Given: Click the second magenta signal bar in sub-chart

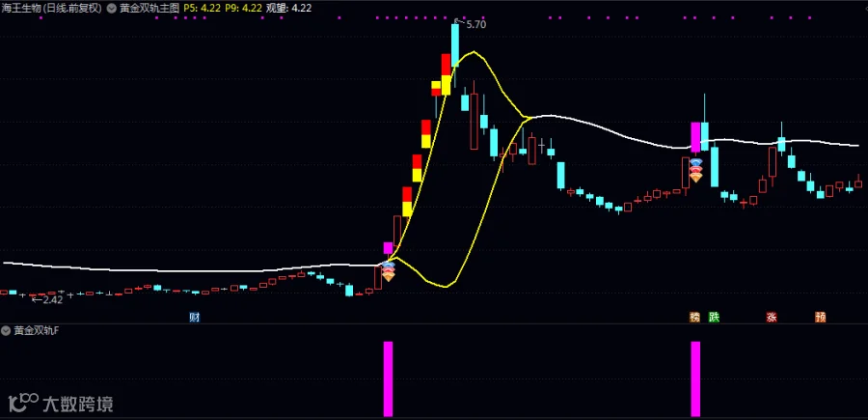Looking at the screenshot, I should click(695, 379).
